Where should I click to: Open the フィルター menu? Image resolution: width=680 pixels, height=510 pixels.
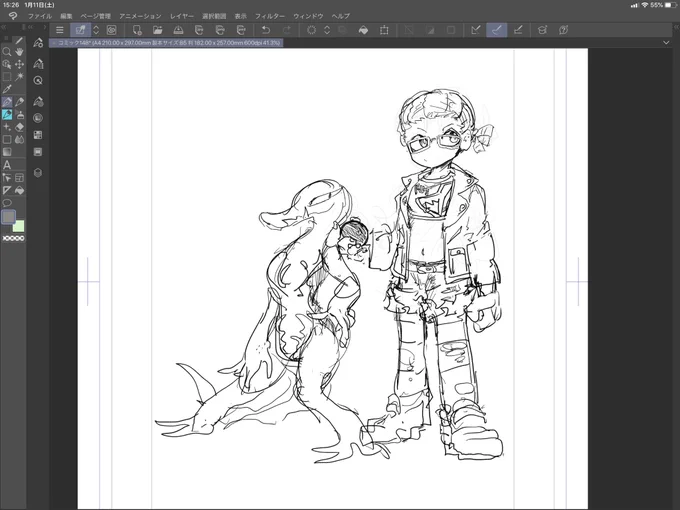point(270,16)
